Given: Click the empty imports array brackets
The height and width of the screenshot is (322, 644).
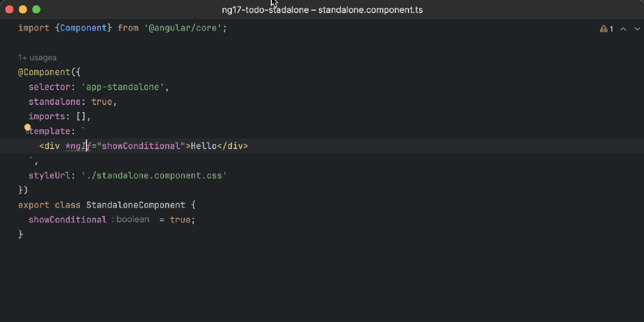Looking at the screenshot, I should point(80,117).
